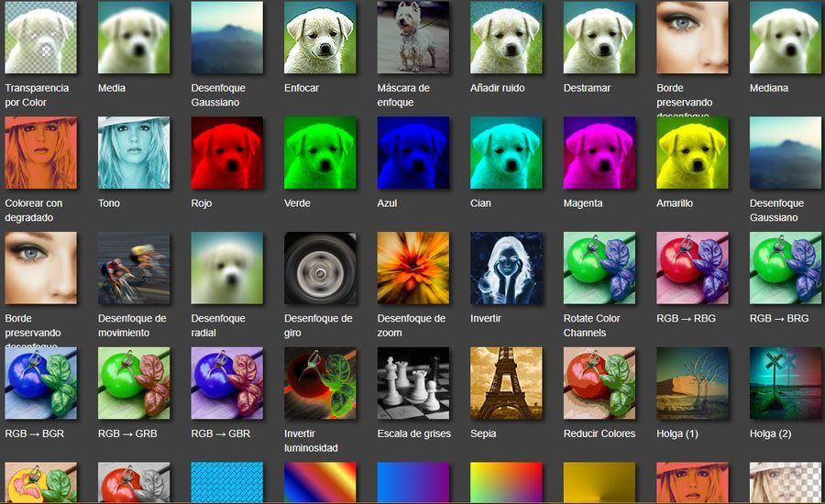825x504 pixels.
Task: Click the 'Desenfoque de zoom' label
Action: pyautogui.click(x=412, y=325)
